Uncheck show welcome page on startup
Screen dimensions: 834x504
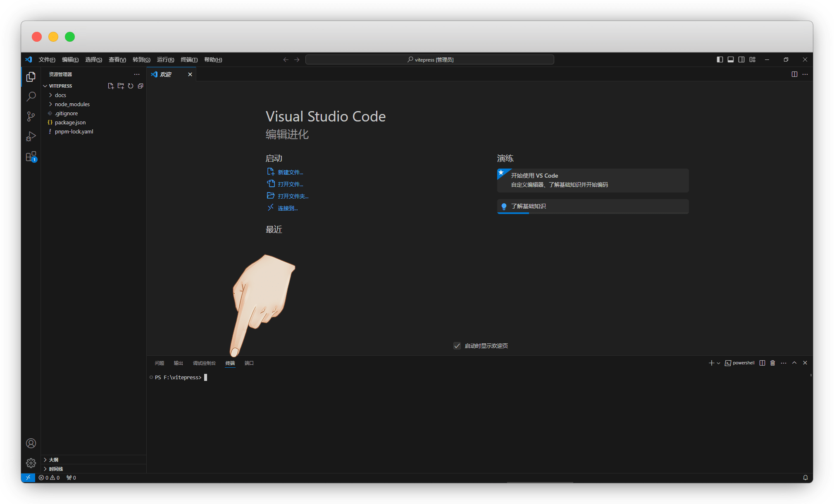point(457,346)
